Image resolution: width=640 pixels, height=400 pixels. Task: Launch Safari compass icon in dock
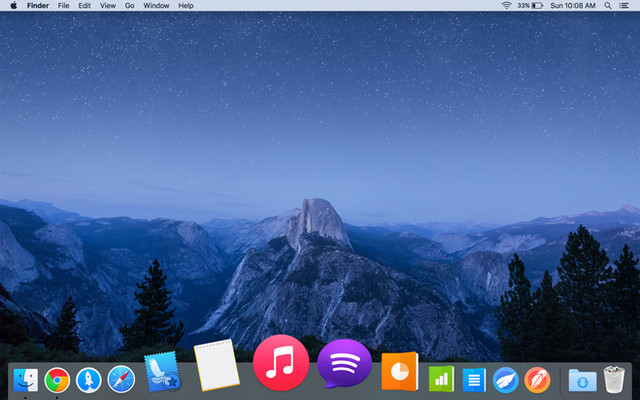pos(121,380)
